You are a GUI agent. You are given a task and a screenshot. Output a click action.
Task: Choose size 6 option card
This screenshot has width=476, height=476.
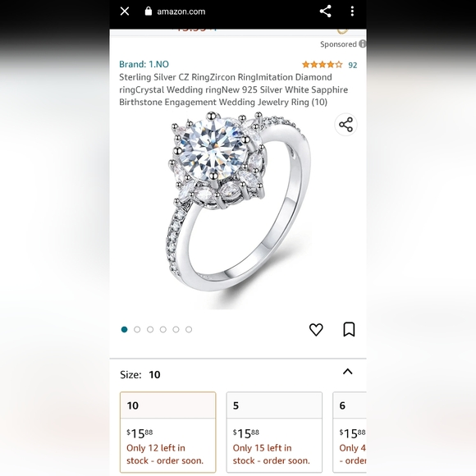[x=350, y=433]
